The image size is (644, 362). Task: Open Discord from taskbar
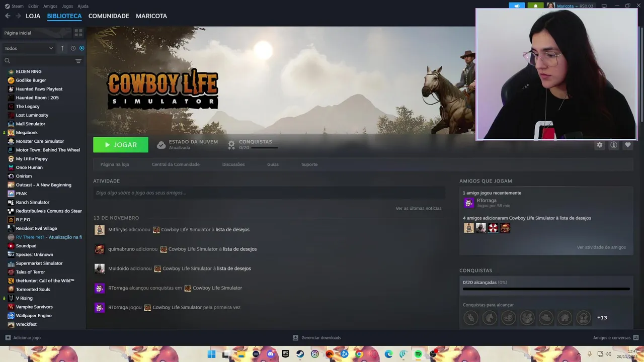(271, 354)
